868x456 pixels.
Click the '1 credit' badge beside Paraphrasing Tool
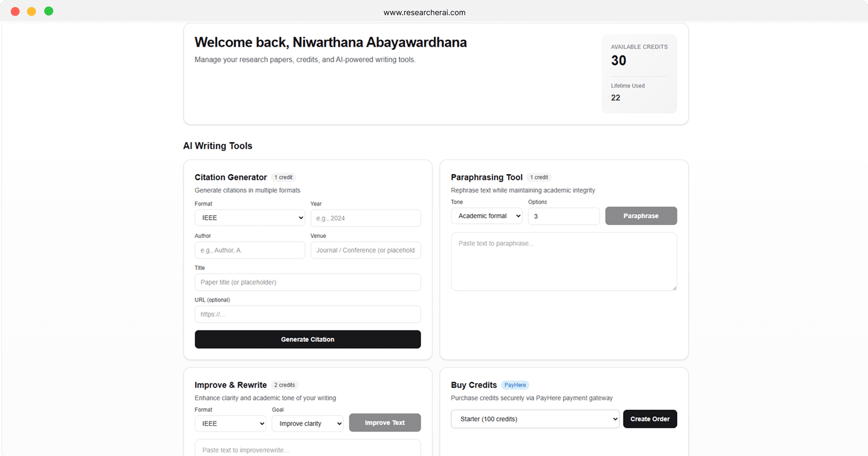point(539,177)
